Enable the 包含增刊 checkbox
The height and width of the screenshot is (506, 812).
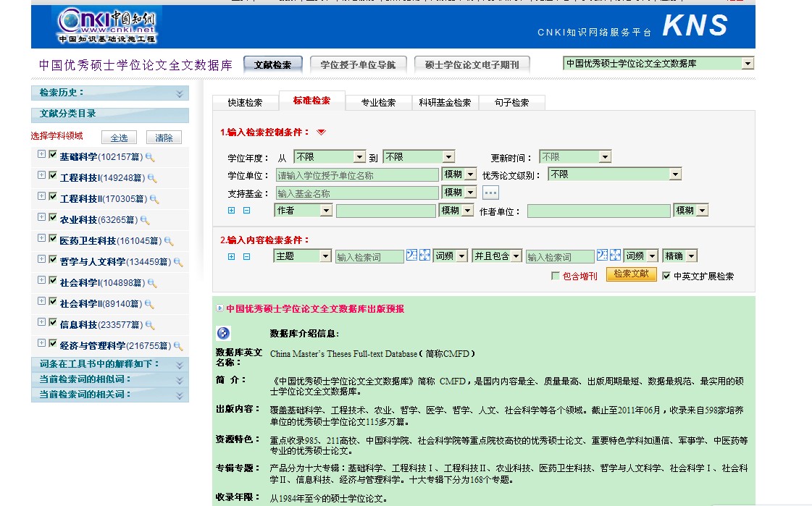pos(556,277)
